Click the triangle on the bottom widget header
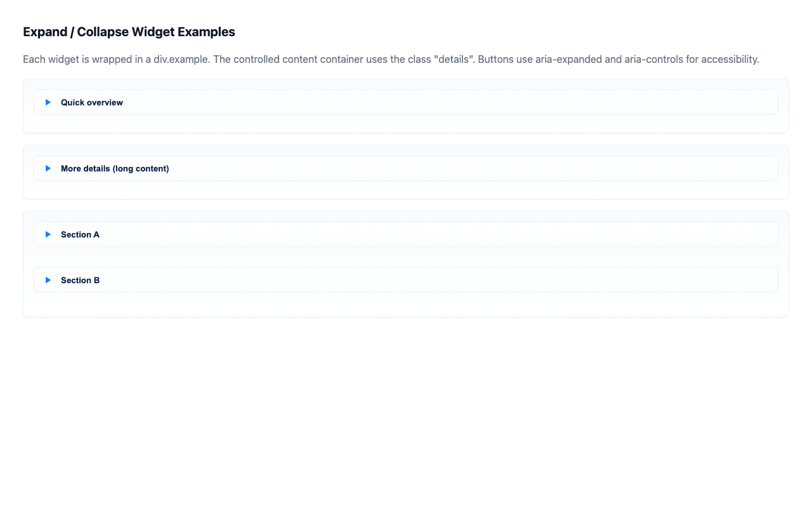Screen dimensions: 812x508 (x=48, y=280)
